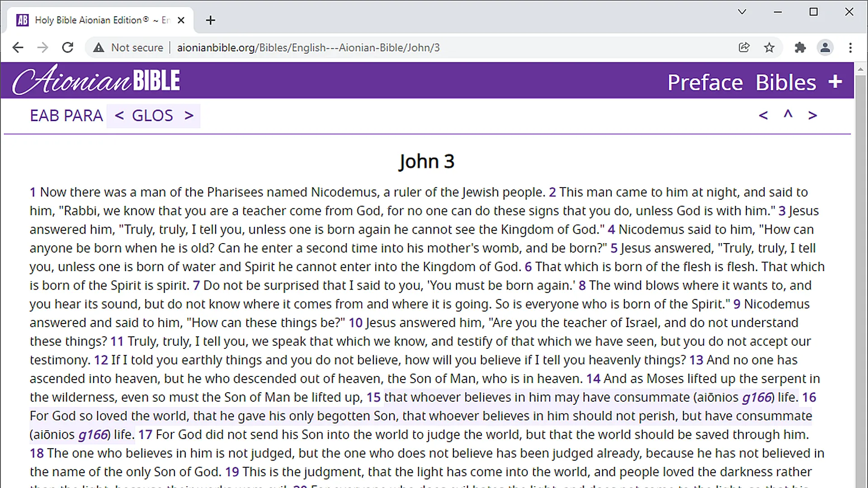Reload the current page

tap(68, 47)
